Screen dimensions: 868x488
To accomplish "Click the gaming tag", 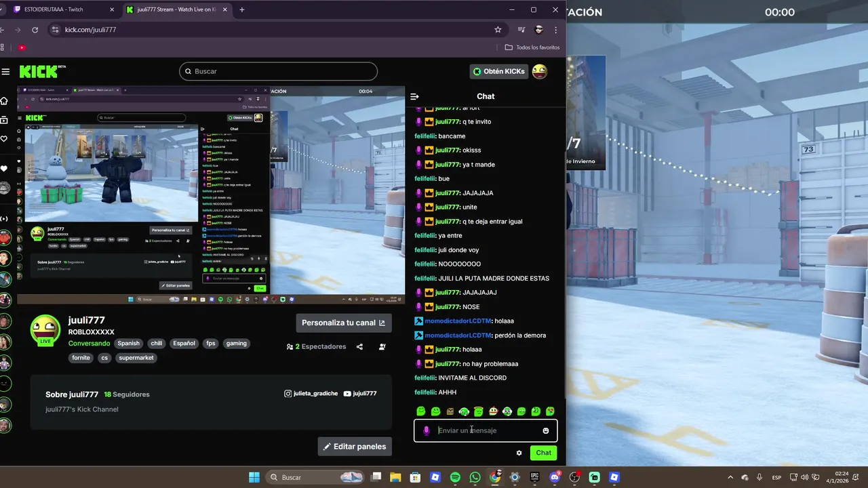I will (x=237, y=344).
